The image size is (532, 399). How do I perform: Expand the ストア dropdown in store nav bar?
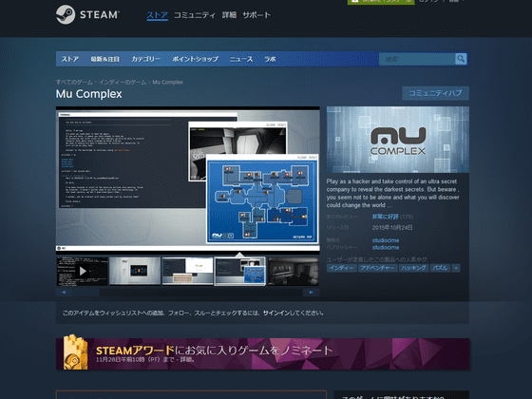(x=70, y=59)
